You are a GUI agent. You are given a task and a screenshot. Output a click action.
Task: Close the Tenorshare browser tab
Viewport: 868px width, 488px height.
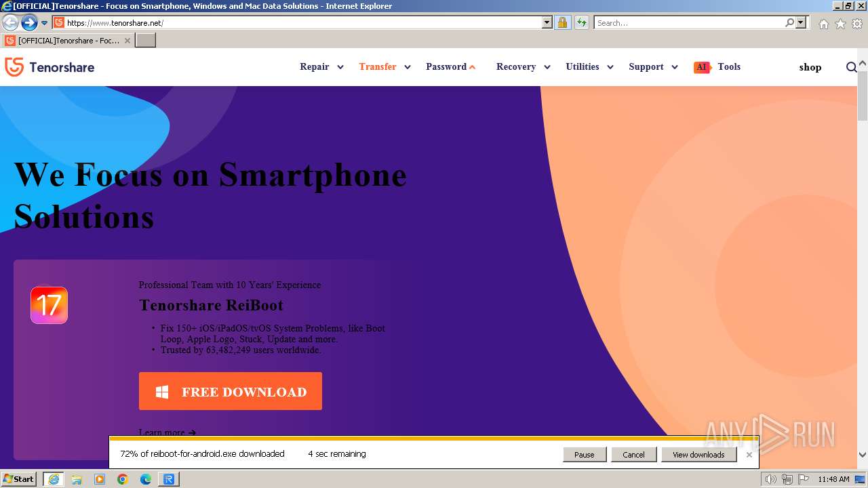127,41
